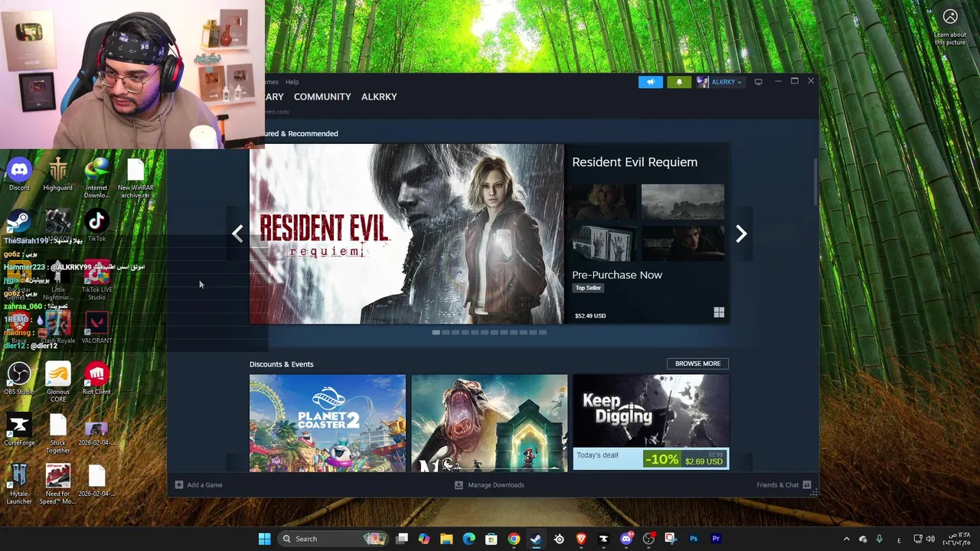Open Brave browser from the taskbar
The height and width of the screenshot is (551, 980).
(581, 539)
